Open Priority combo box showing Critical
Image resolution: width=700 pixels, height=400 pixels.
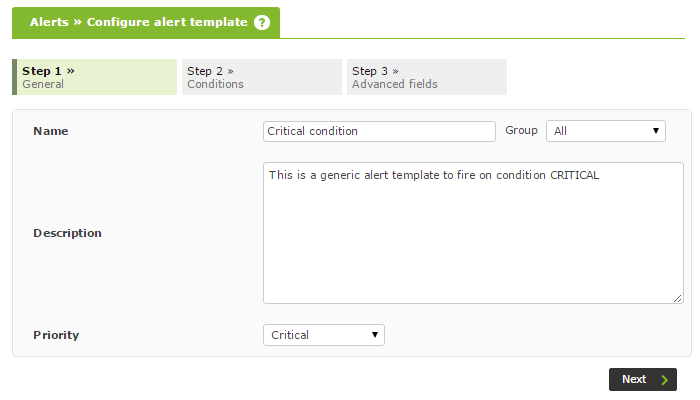[324, 335]
